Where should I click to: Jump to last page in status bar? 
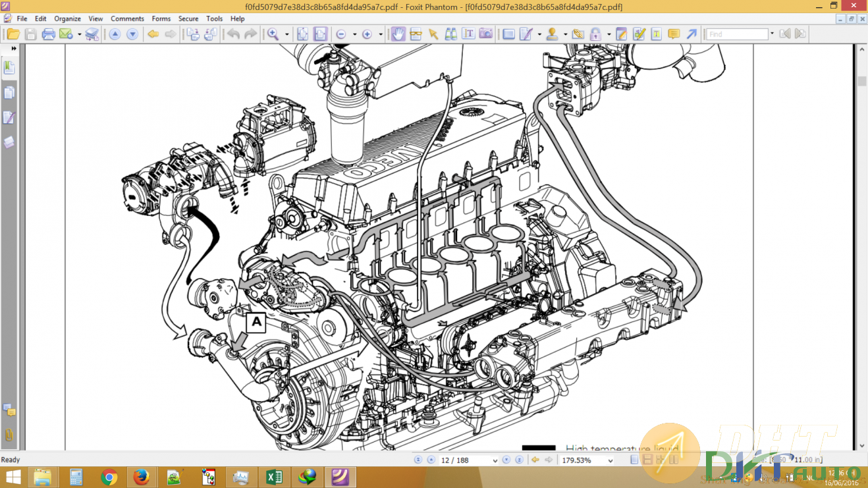pyautogui.click(x=519, y=460)
